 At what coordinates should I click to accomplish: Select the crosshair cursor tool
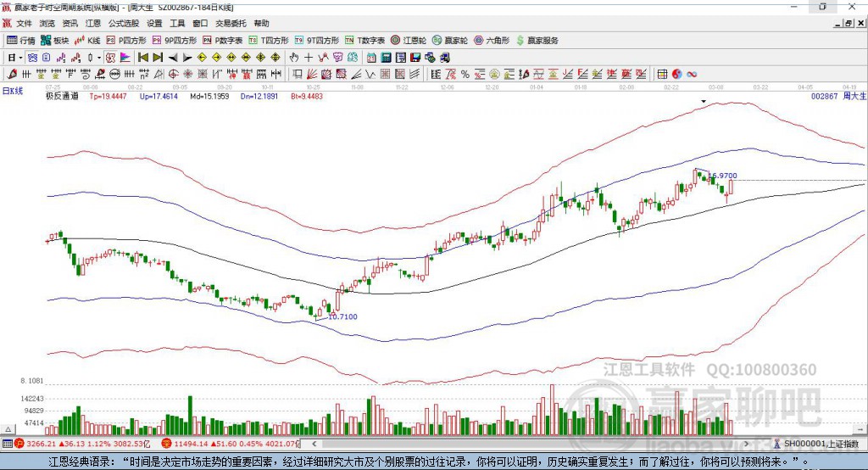click(x=309, y=58)
